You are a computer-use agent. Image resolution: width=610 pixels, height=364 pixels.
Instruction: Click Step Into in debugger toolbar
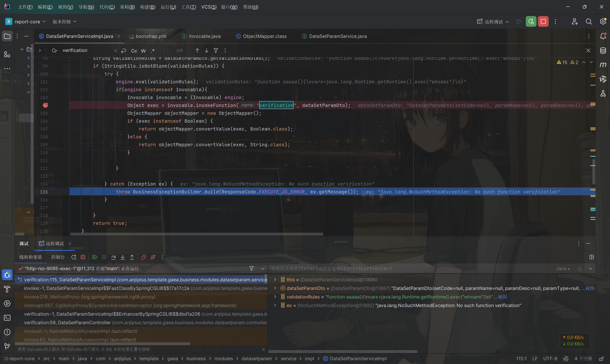[123, 257]
